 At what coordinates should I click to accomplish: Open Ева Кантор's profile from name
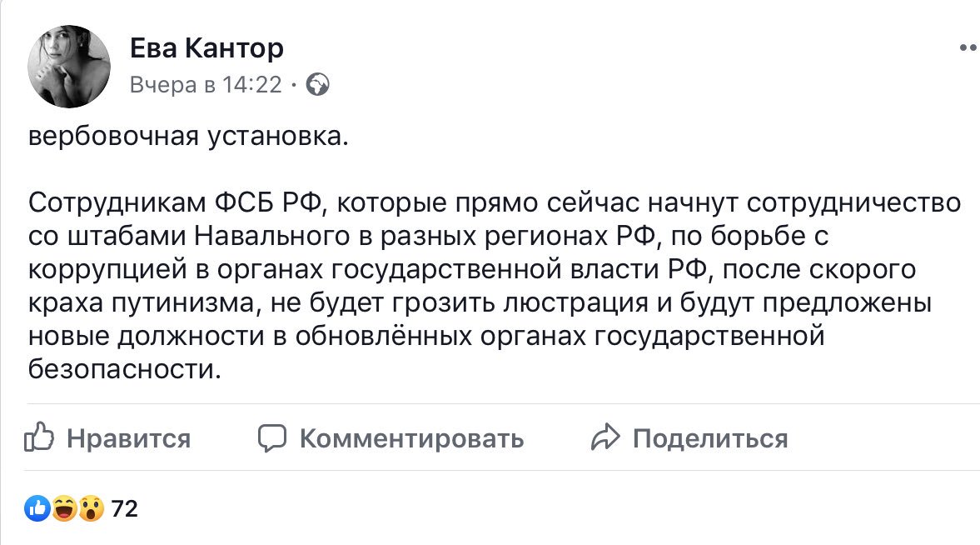click(206, 48)
